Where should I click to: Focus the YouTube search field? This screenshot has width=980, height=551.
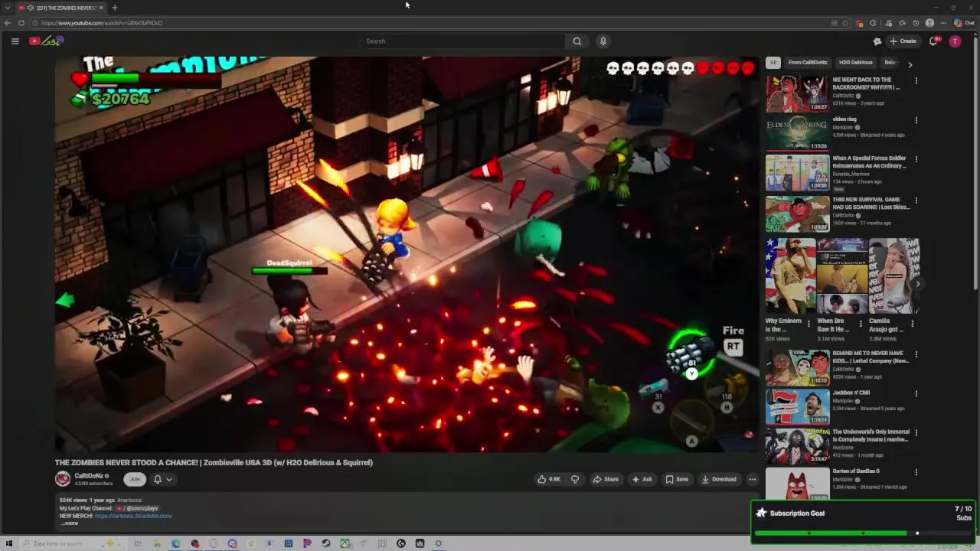click(462, 41)
